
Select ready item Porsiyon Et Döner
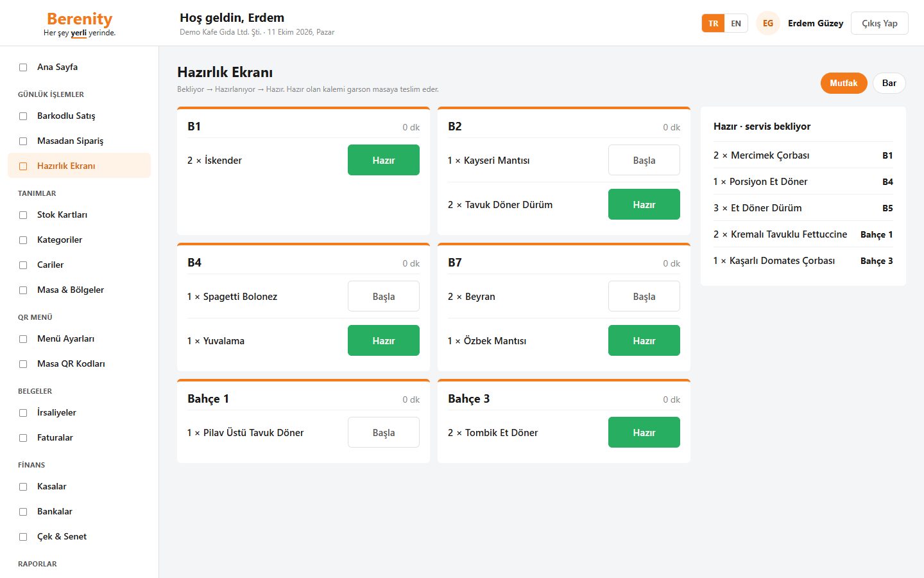pyautogui.click(x=803, y=182)
